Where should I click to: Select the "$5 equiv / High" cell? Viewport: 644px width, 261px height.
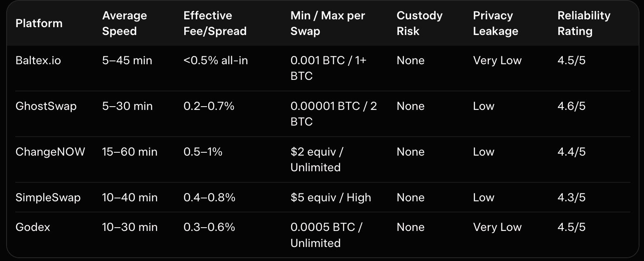point(331,198)
